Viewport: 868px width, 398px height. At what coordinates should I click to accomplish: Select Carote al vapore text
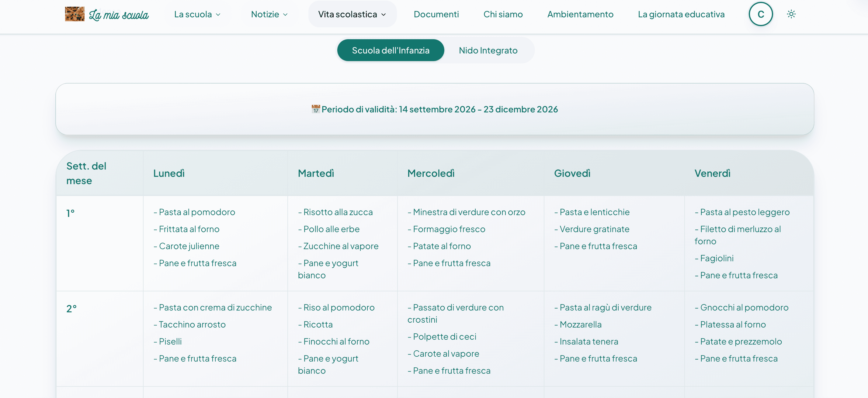[443, 353]
